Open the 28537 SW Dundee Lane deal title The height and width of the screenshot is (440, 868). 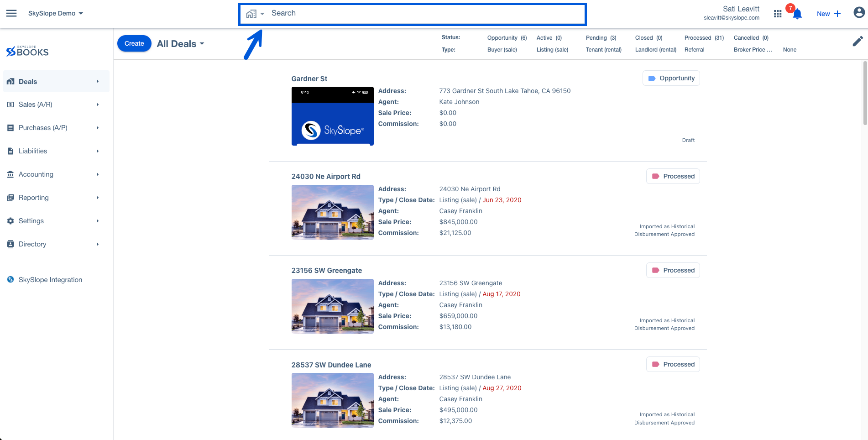pyautogui.click(x=331, y=365)
